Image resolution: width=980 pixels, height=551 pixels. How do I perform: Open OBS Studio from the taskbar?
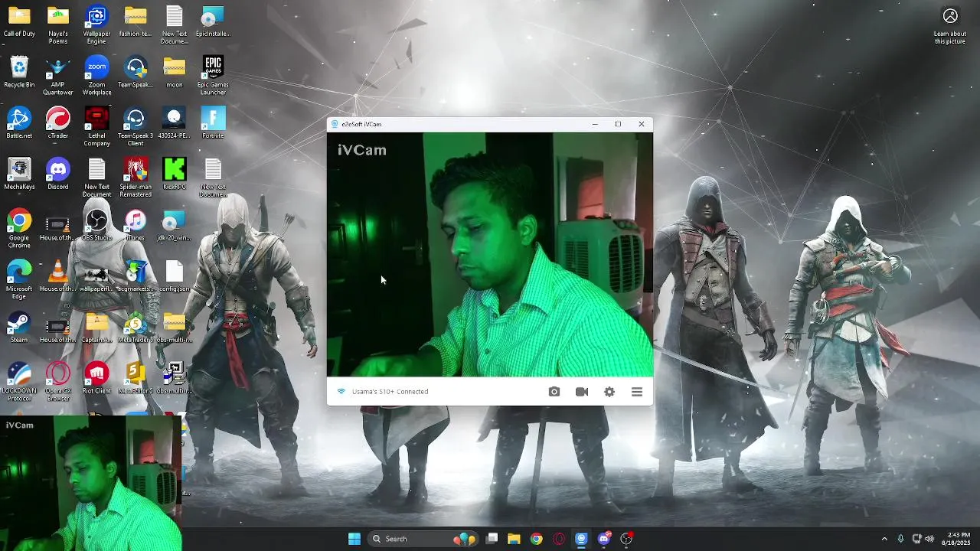pos(626,539)
